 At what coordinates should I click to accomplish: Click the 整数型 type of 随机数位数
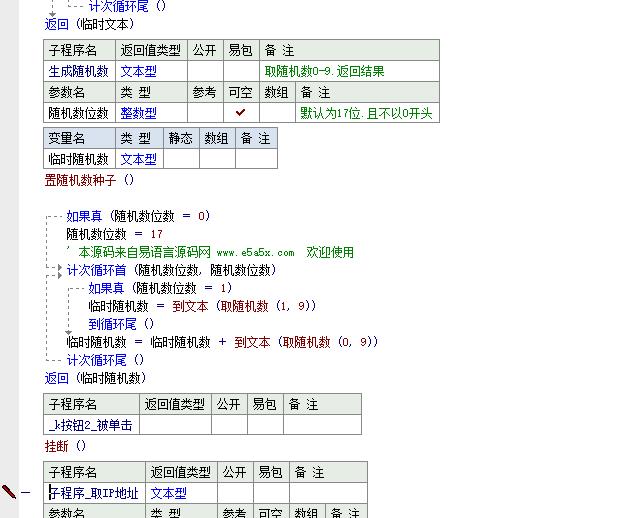139,113
